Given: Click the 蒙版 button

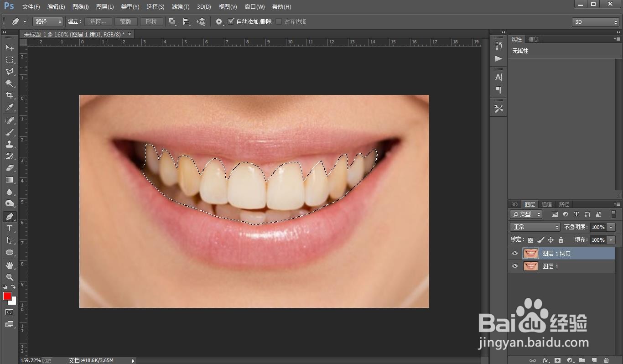Looking at the screenshot, I should point(126,21).
